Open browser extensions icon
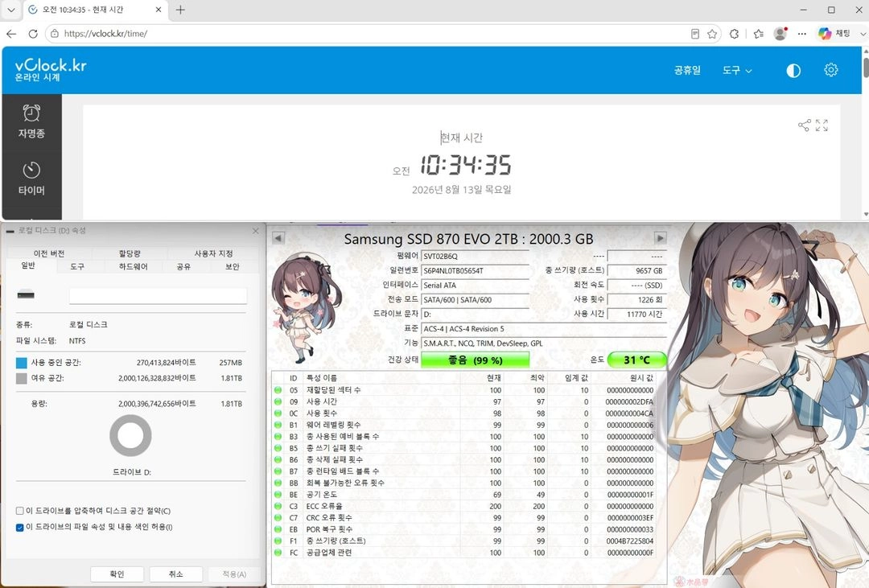Viewport: 869px width, 588px height. 735,34
